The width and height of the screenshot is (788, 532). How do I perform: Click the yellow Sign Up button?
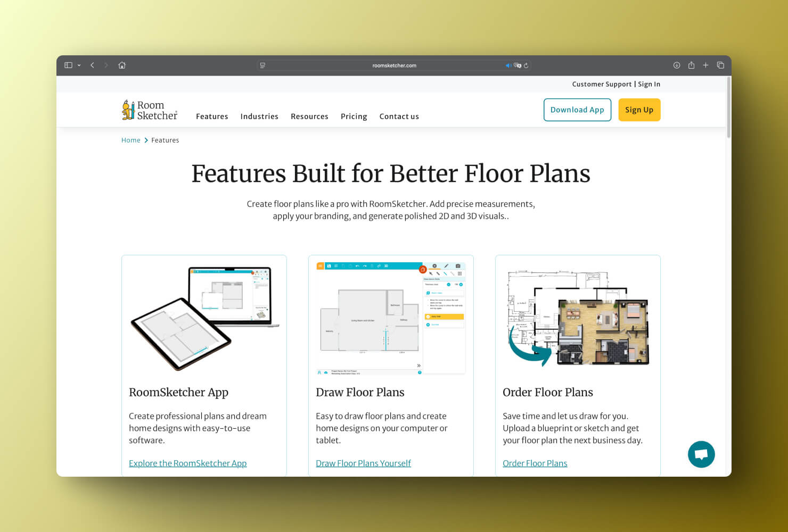pyautogui.click(x=639, y=110)
